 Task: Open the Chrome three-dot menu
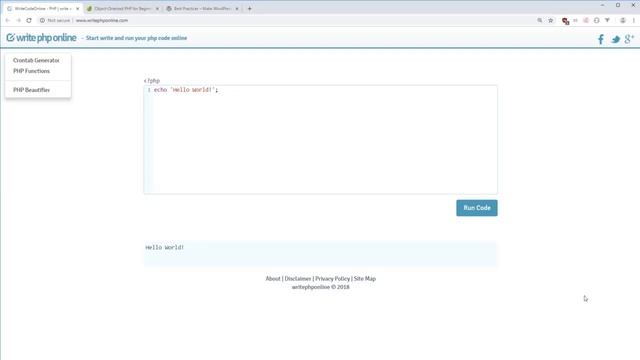[634, 20]
